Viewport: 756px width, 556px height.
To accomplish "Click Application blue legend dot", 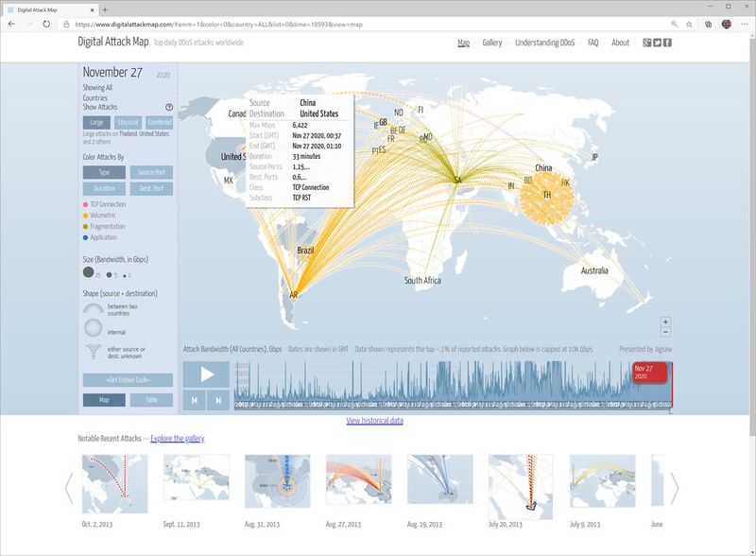I will pyautogui.click(x=85, y=237).
